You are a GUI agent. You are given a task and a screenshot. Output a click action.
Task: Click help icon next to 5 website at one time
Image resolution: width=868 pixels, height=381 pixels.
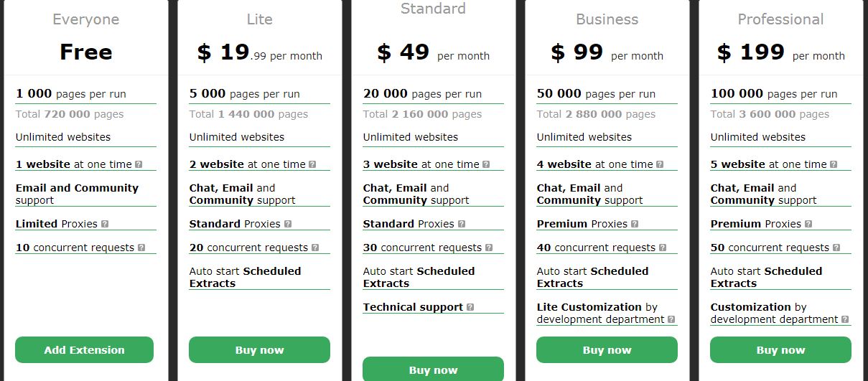[834, 164]
